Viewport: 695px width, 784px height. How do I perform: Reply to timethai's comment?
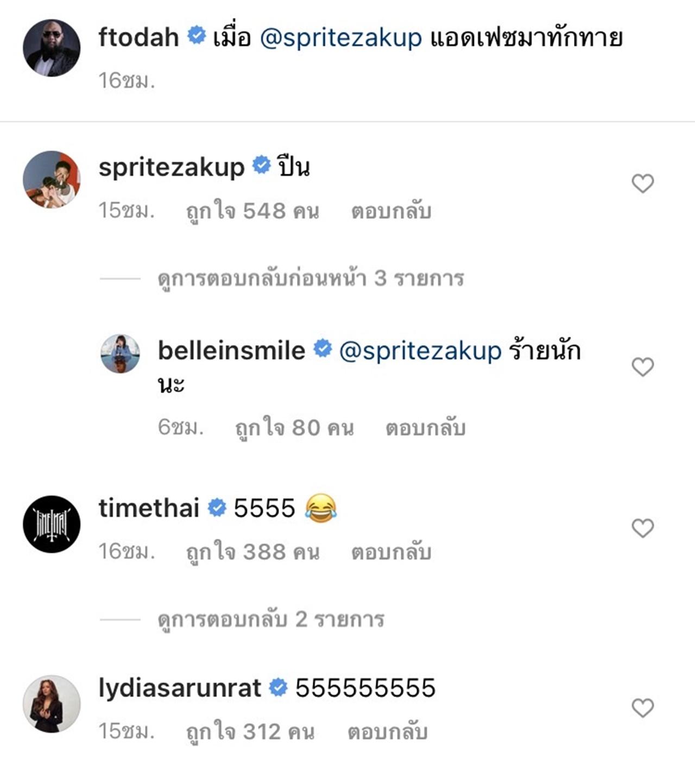point(391,552)
